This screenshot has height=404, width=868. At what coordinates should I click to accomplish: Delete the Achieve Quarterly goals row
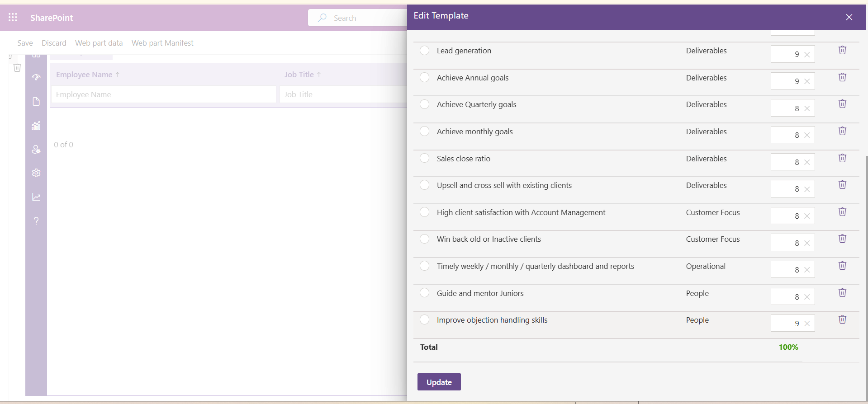coord(842,104)
